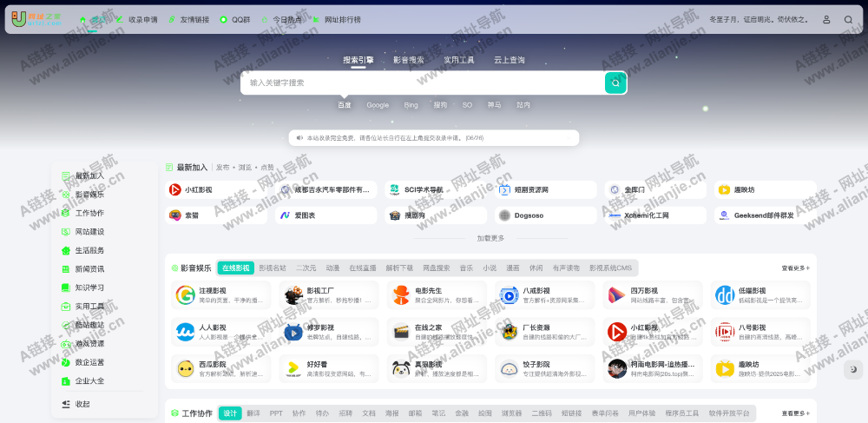Focus the keyword search input field
The width and height of the screenshot is (868, 423).
(x=423, y=83)
